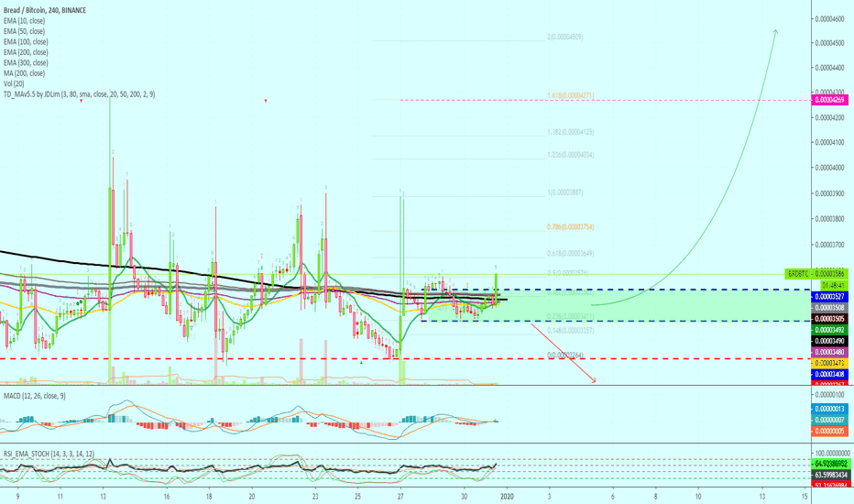The width and height of the screenshot is (854, 504).
Task: Click the 15 date label on the time axis
Action: click(805, 497)
